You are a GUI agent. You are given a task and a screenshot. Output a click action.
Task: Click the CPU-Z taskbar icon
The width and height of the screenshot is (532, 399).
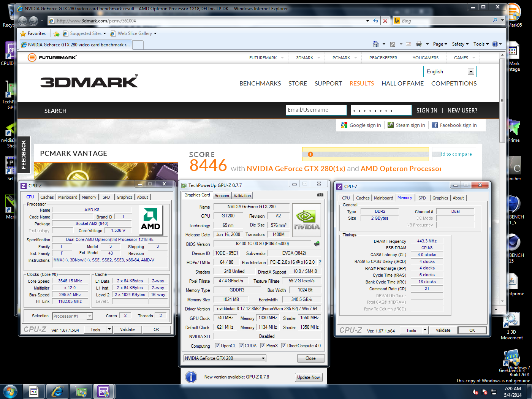[x=104, y=391]
